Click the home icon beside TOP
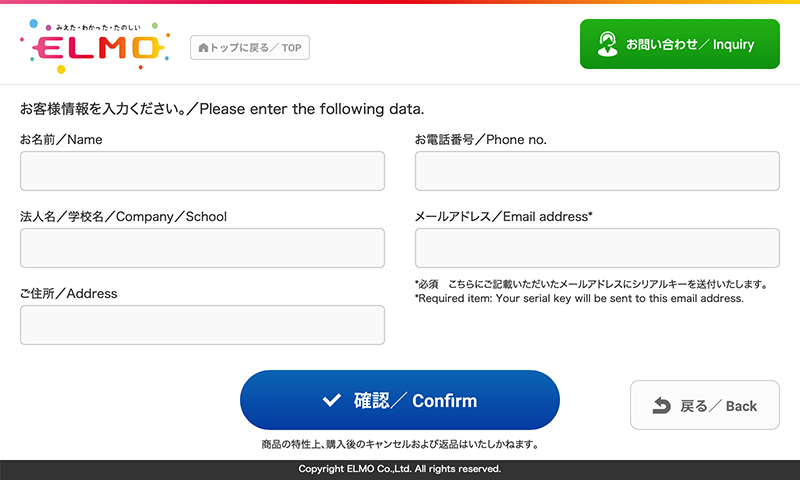Viewport: 800px width, 480px height. pyautogui.click(x=203, y=47)
